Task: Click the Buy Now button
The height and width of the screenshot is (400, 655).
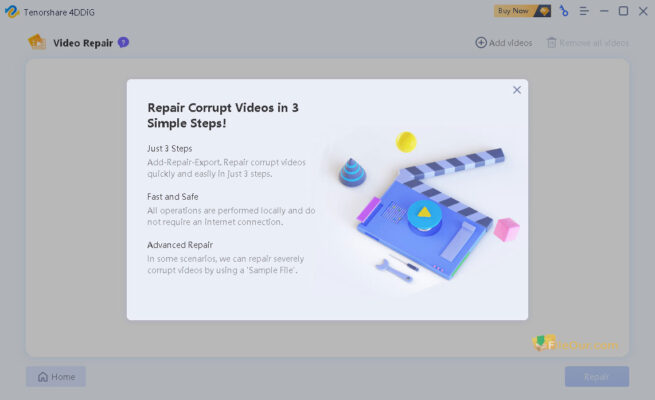Action: point(522,11)
